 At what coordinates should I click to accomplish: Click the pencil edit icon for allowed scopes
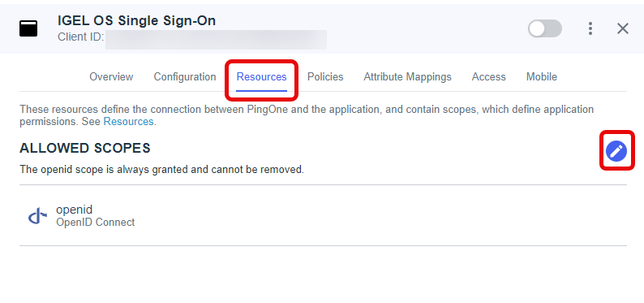[616, 151]
